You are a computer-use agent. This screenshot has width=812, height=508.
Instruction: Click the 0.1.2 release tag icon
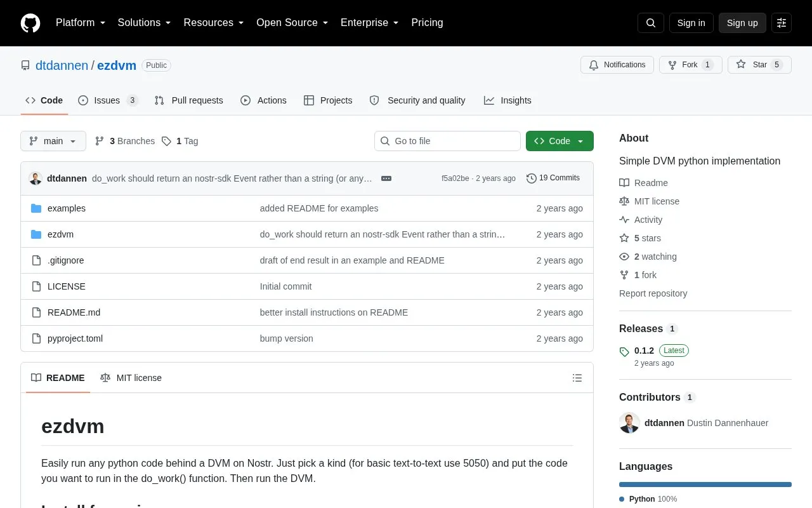[x=624, y=351]
